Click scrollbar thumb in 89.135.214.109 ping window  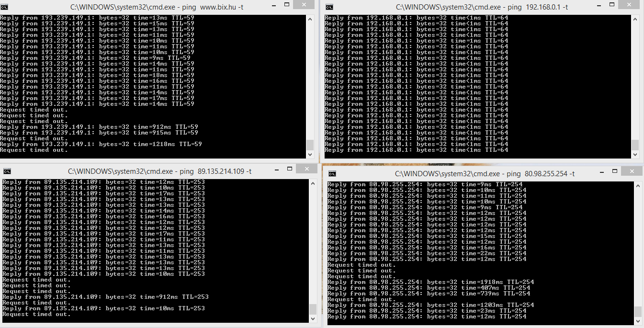[313, 309]
